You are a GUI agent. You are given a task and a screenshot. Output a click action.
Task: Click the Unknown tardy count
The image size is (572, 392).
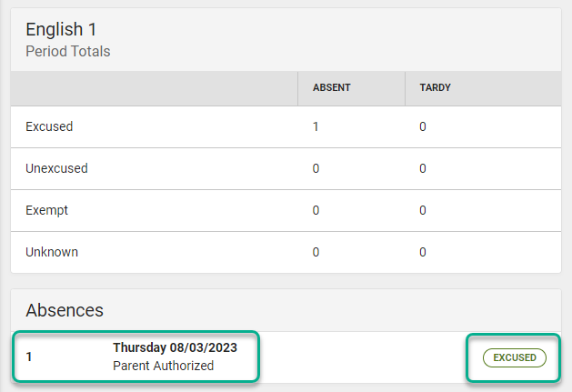pyautogui.click(x=423, y=252)
